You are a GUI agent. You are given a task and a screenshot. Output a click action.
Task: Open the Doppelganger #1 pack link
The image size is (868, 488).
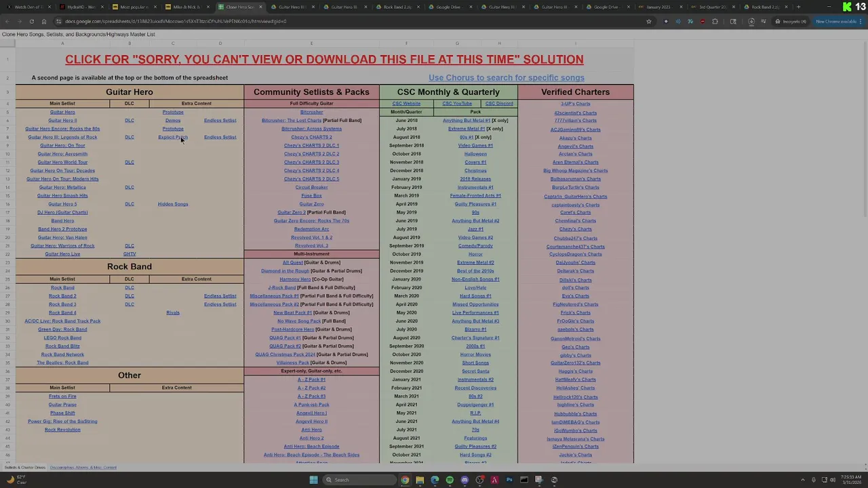pos(475,405)
